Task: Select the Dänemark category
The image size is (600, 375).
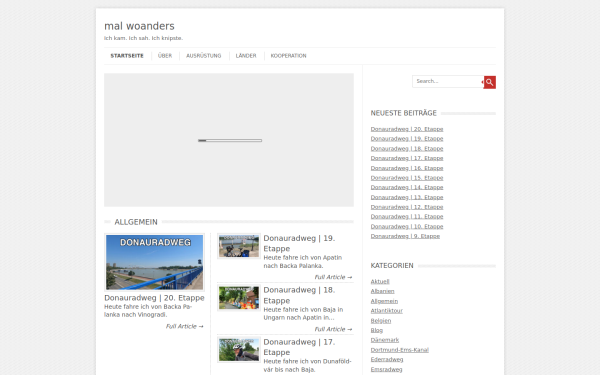Action: [x=385, y=340]
